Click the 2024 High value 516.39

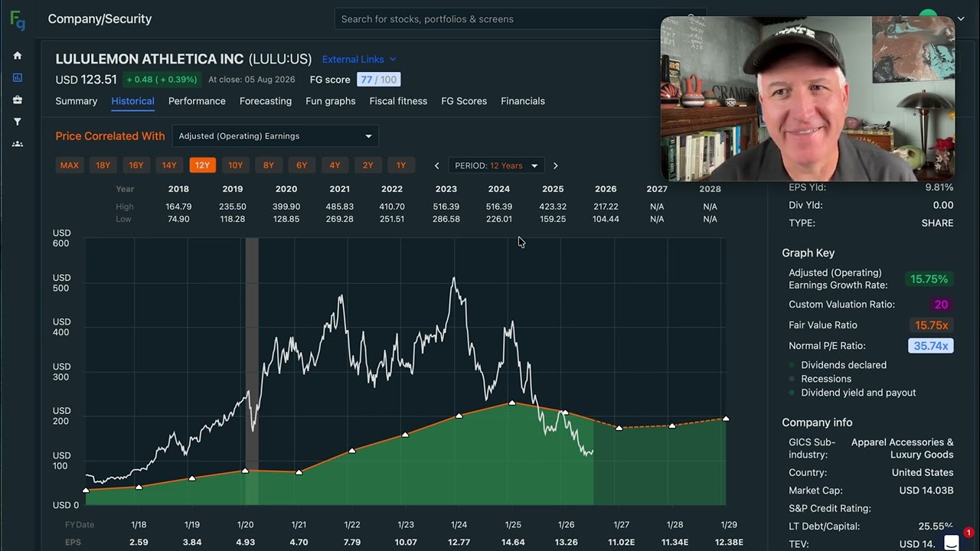499,207
